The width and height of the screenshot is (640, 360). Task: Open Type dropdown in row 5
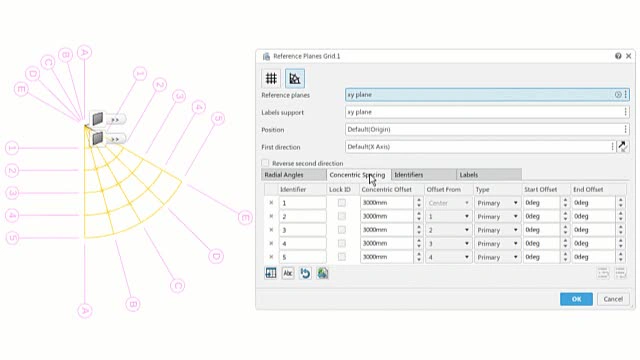pos(497,257)
